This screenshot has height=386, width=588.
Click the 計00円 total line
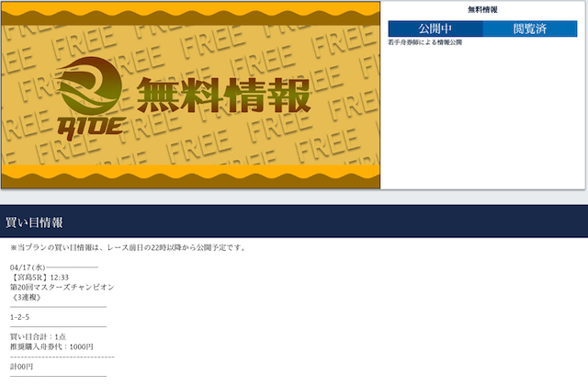21,367
